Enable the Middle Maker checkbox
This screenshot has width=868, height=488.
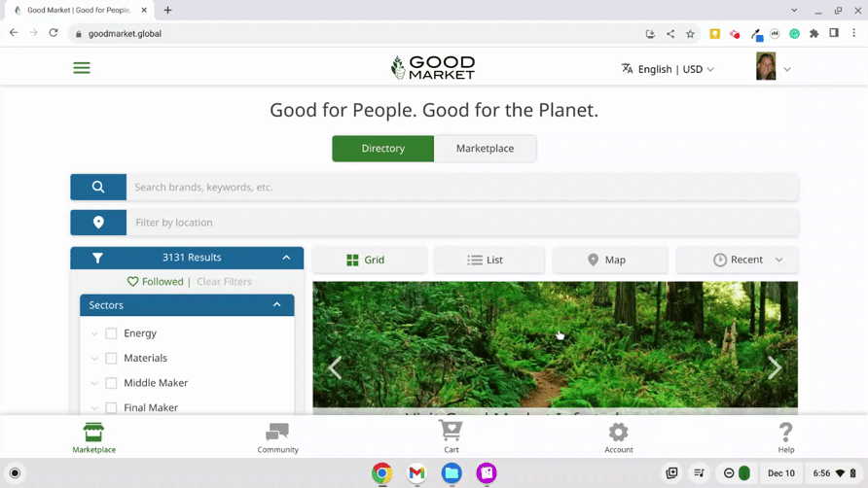click(111, 383)
